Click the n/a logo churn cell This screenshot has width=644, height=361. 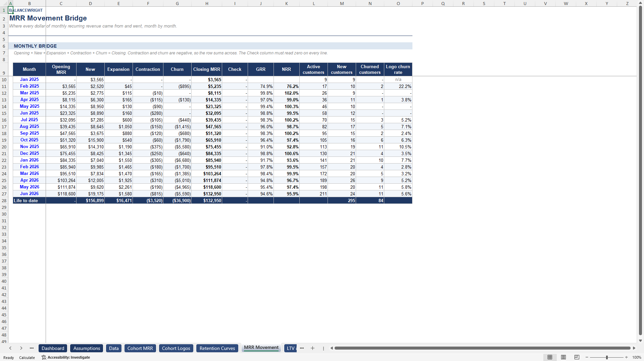tap(398, 80)
